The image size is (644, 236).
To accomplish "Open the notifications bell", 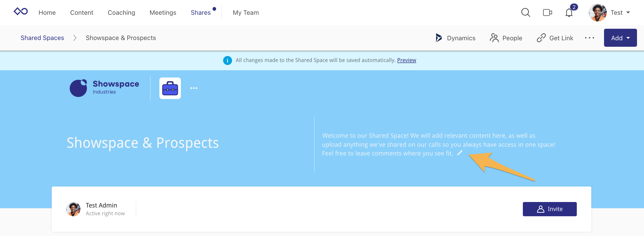I will [x=569, y=13].
